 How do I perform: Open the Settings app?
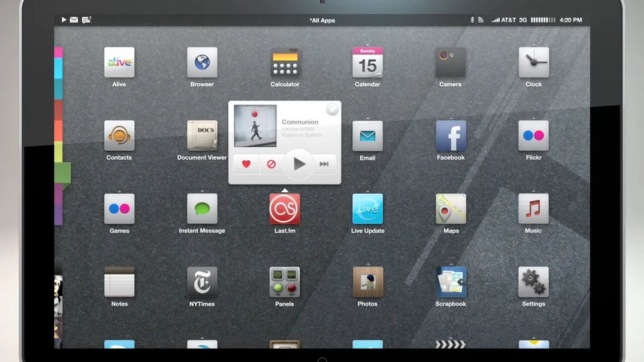click(533, 282)
